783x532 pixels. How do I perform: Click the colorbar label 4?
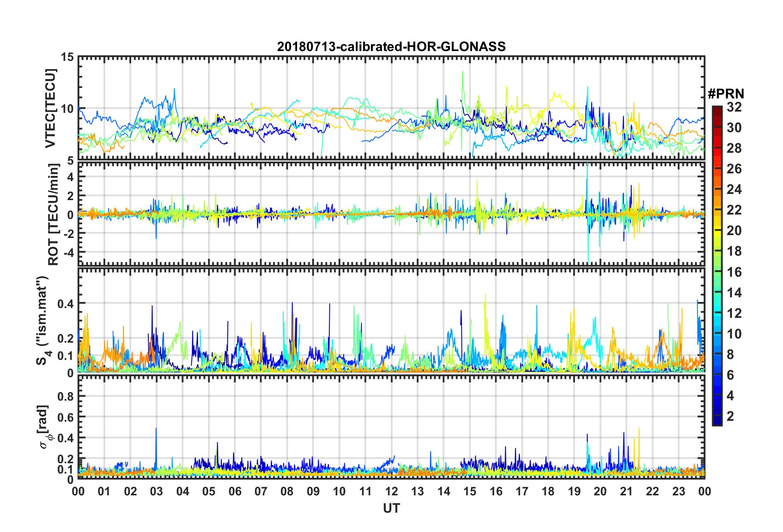(x=730, y=396)
